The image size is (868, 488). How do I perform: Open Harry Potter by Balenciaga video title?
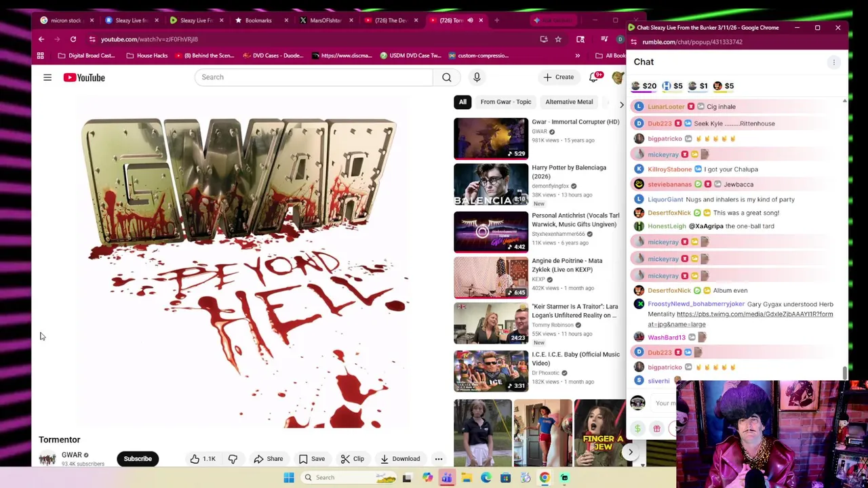pos(569,171)
